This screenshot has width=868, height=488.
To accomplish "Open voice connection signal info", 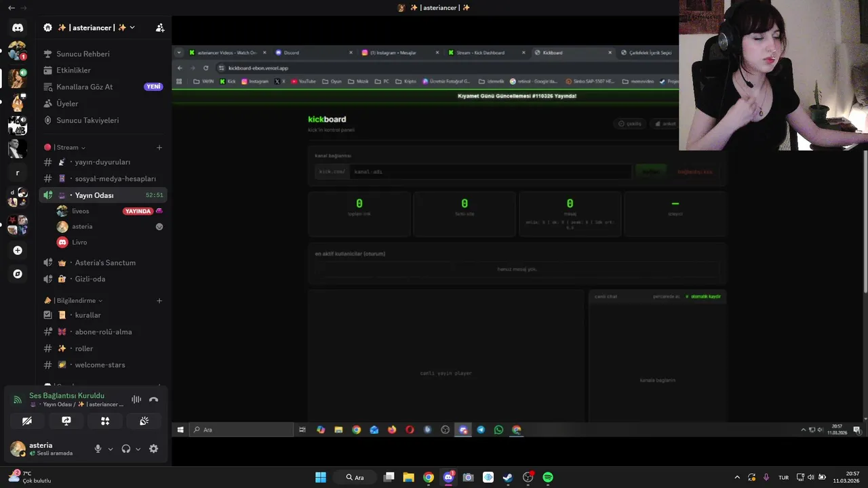I will (18, 400).
